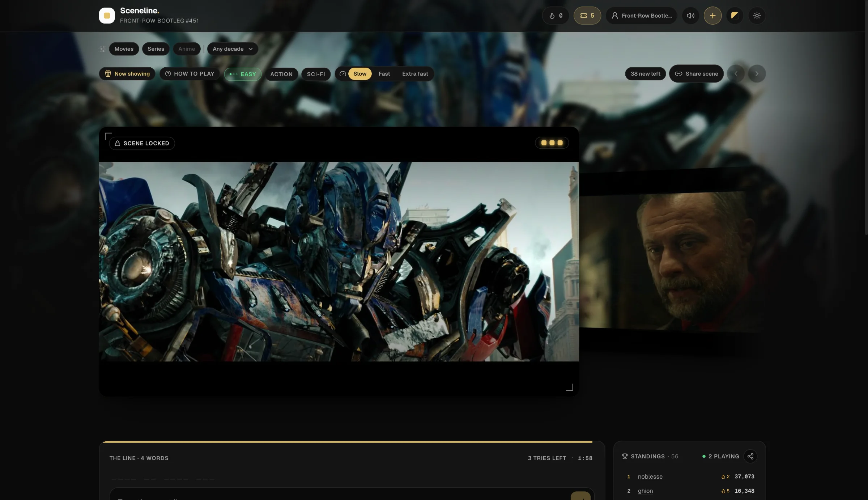Click the Transformers scene image
The height and width of the screenshot is (500, 868).
pos(339,262)
